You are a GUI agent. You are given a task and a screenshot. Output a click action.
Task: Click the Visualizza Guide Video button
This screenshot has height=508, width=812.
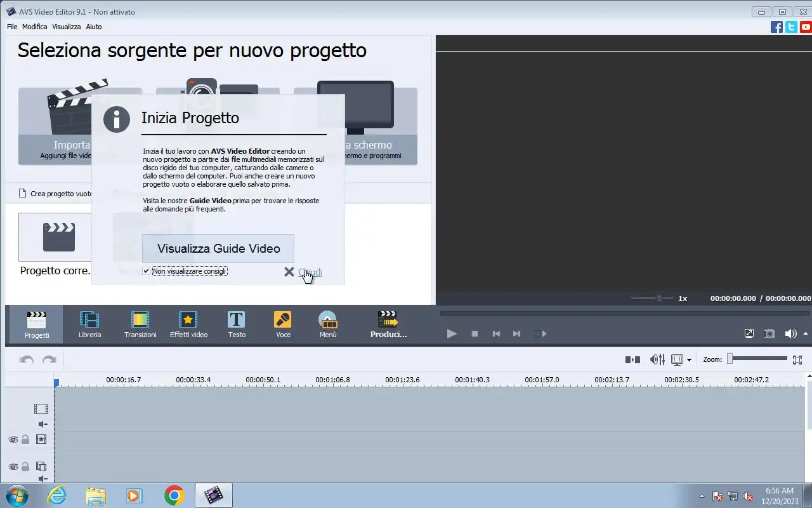click(x=218, y=248)
